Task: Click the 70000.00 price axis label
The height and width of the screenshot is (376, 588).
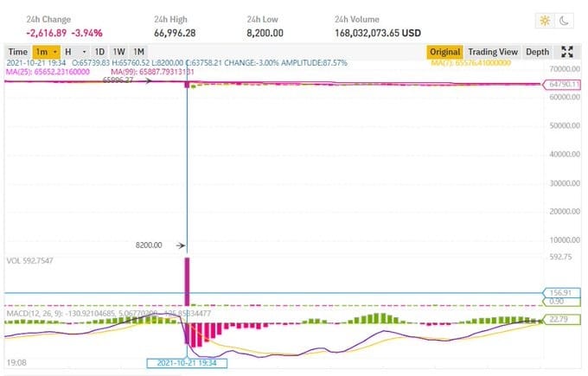Action: (x=565, y=69)
